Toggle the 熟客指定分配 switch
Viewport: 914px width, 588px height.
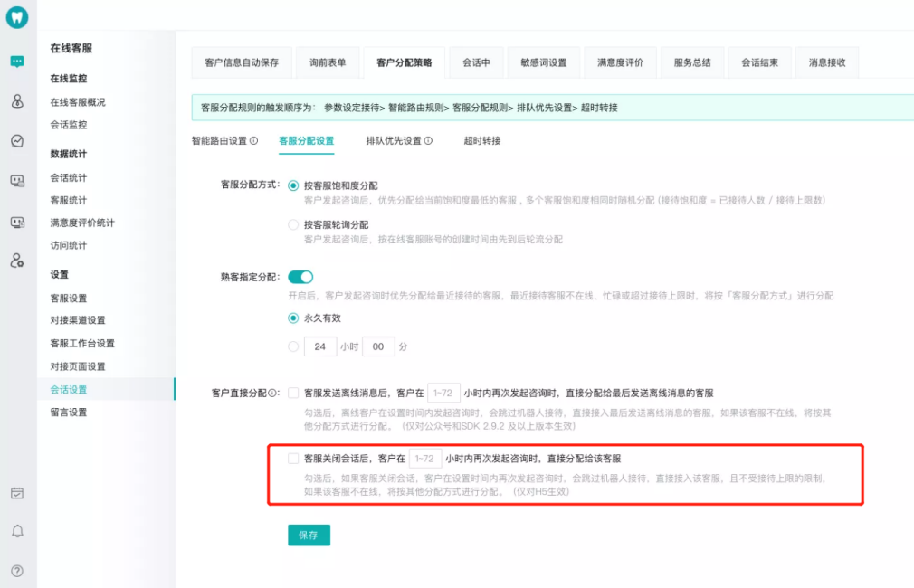click(300, 277)
